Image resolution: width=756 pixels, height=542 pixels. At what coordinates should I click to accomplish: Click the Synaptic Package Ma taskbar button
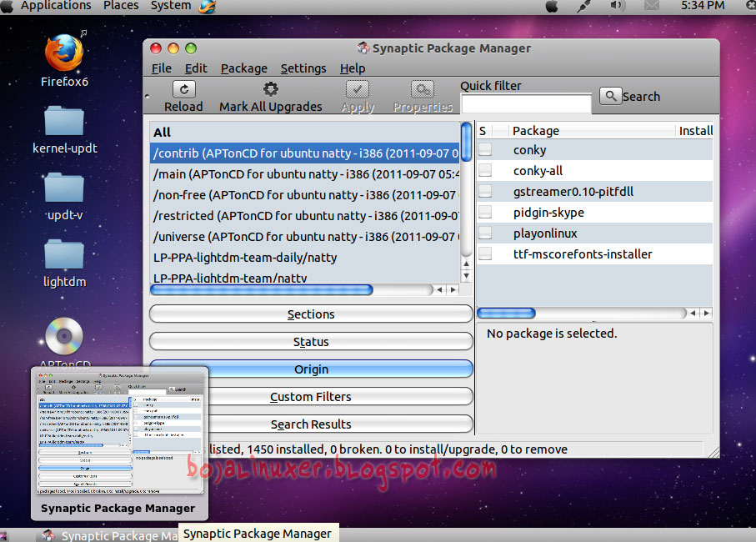click(x=108, y=535)
